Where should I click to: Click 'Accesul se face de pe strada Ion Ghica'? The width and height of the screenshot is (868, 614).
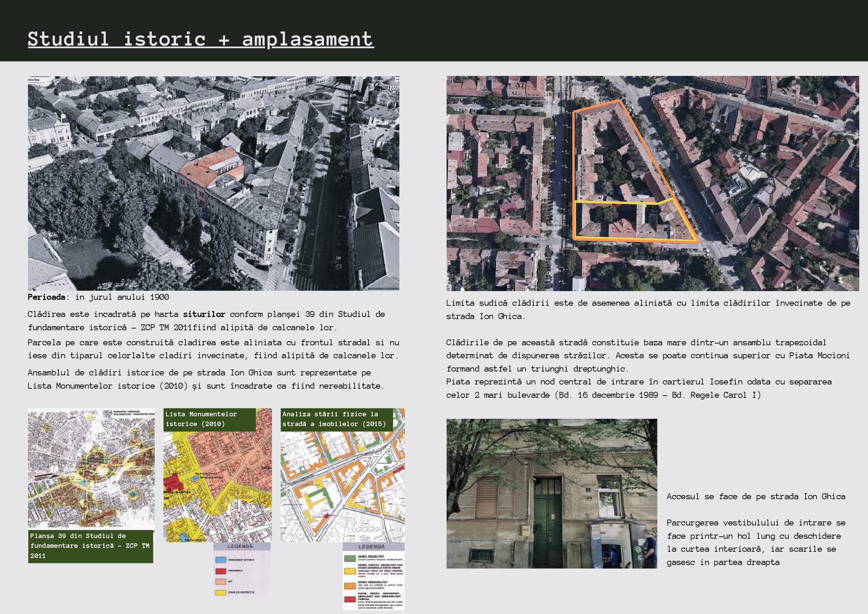click(756, 497)
